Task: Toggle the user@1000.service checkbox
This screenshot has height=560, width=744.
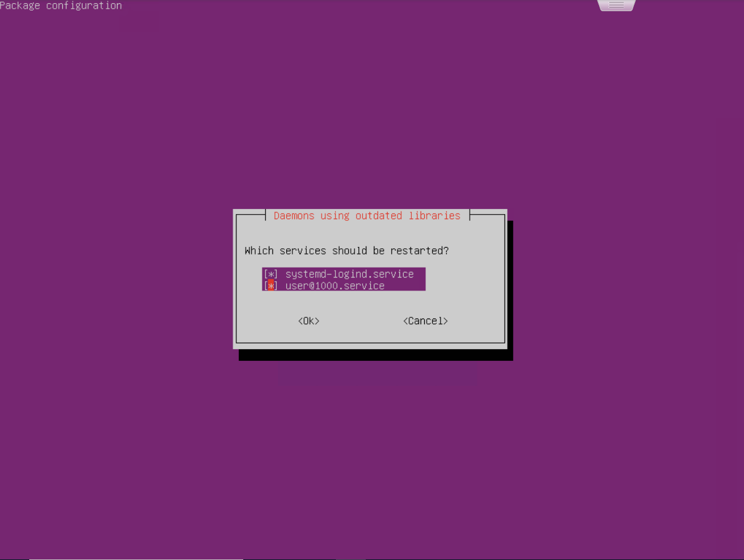Action: [271, 286]
